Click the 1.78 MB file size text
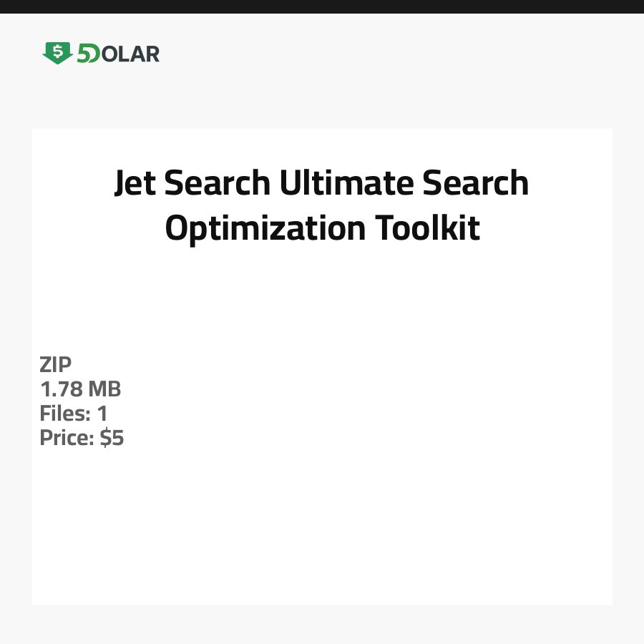Image resolution: width=644 pixels, height=644 pixels. coord(80,389)
